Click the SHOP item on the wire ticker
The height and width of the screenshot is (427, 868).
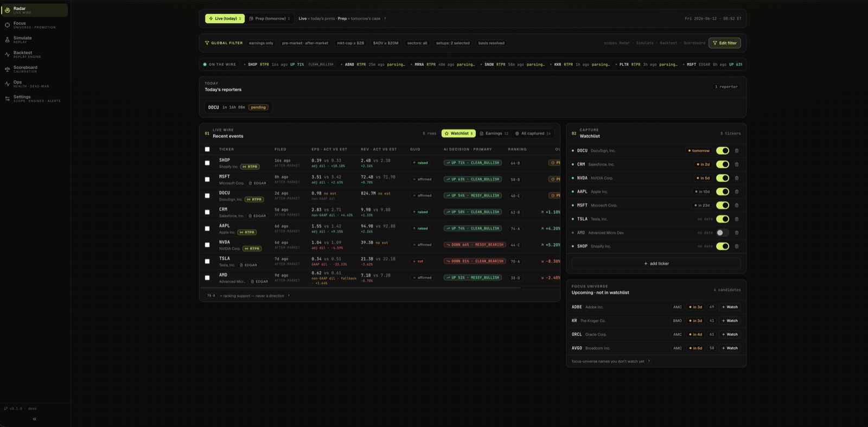(x=290, y=65)
